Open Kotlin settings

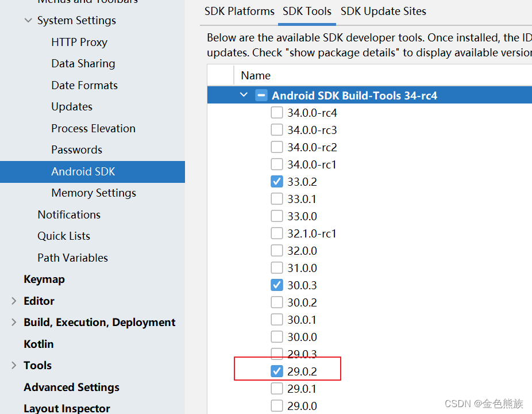38,344
